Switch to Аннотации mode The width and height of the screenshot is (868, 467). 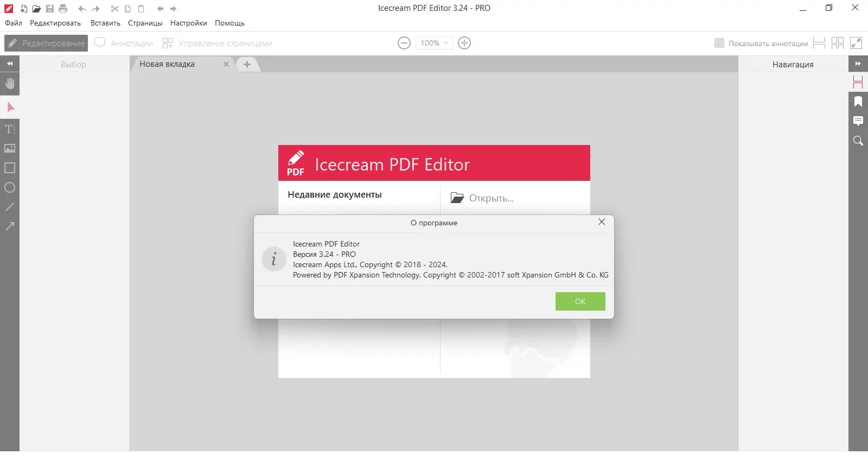(x=124, y=43)
